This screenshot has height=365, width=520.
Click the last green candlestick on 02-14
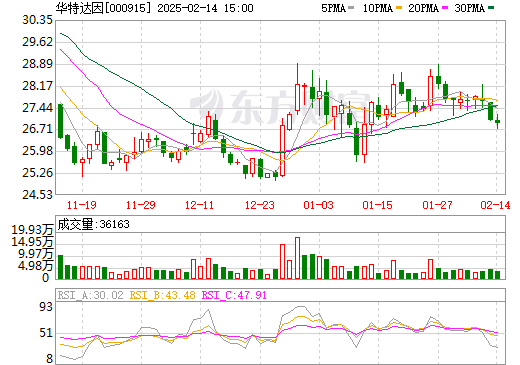coord(497,121)
